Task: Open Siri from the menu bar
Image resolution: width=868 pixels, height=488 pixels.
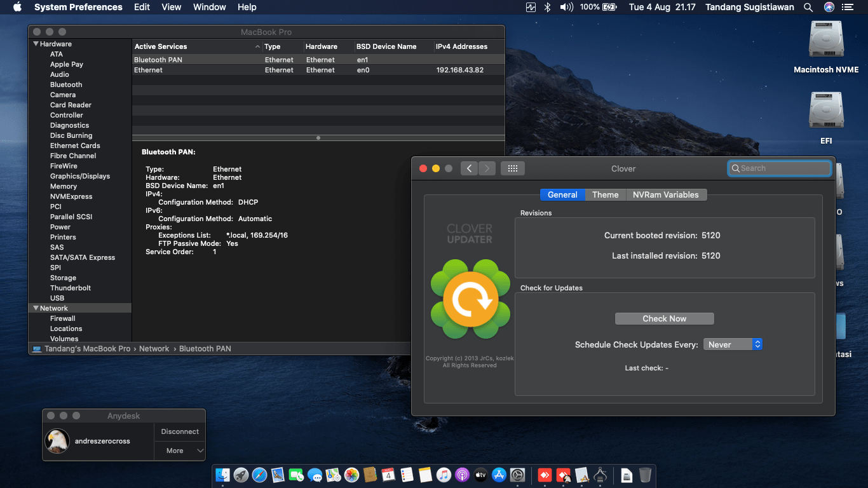Action: point(829,7)
